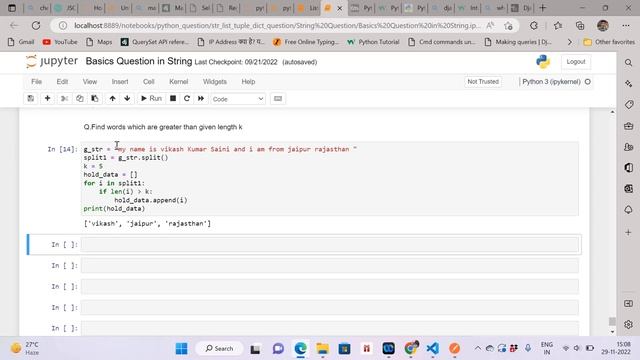Screen dimensions: 640x360
Task: Open Edge sidebar search icon
Action: [x=629, y=62]
